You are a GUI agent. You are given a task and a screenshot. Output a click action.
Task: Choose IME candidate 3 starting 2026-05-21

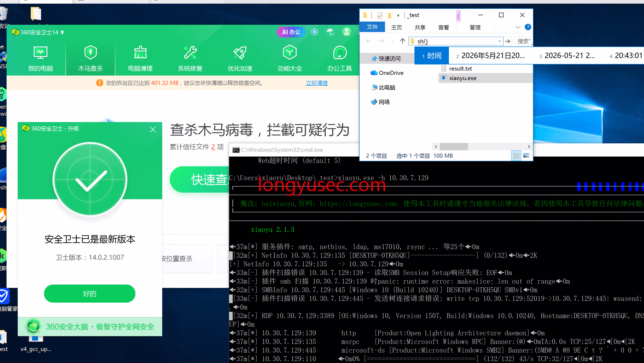click(x=567, y=56)
